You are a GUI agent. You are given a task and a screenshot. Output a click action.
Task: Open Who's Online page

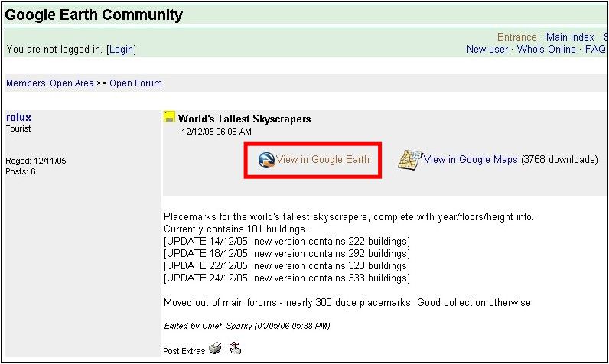[546, 50]
